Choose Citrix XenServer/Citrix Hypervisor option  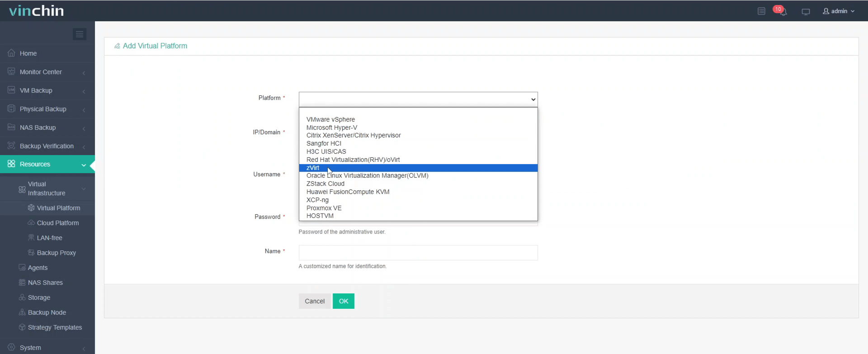pyautogui.click(x=418, y=135)
